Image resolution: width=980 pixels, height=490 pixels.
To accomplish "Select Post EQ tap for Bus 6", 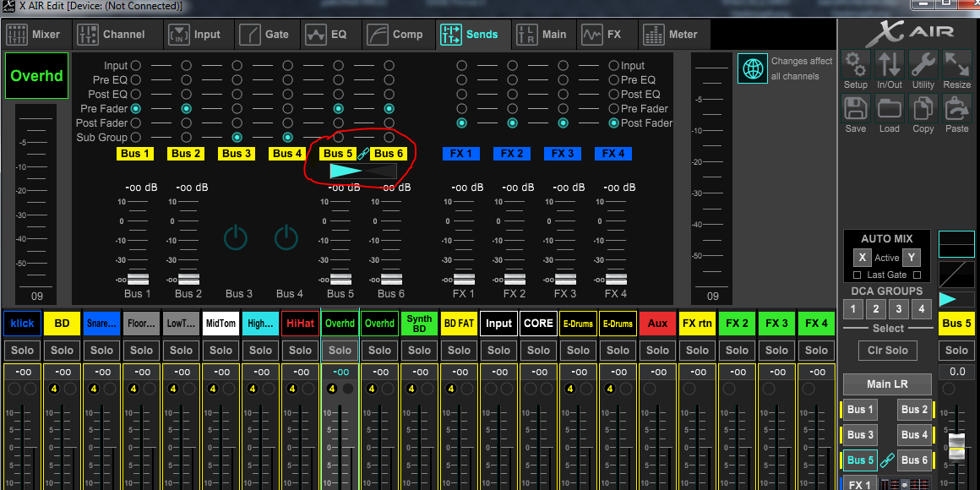I will [389, 95].
